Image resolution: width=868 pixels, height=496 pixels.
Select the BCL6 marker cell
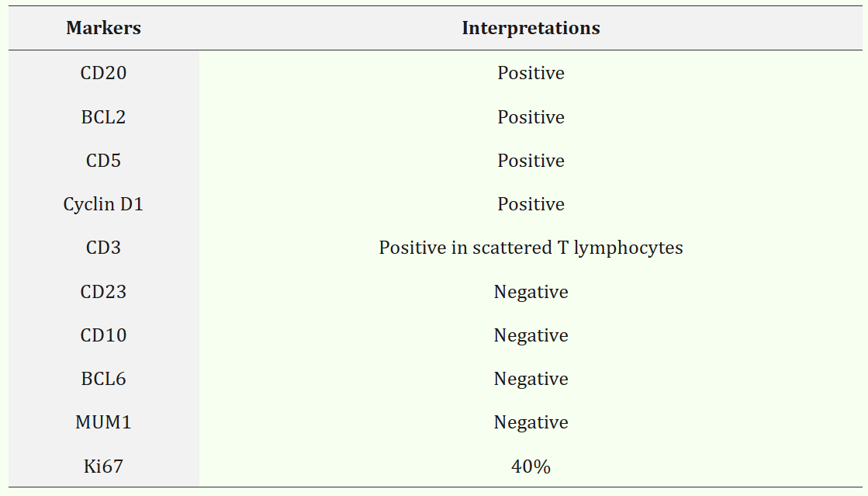click(x=103, y=379)
